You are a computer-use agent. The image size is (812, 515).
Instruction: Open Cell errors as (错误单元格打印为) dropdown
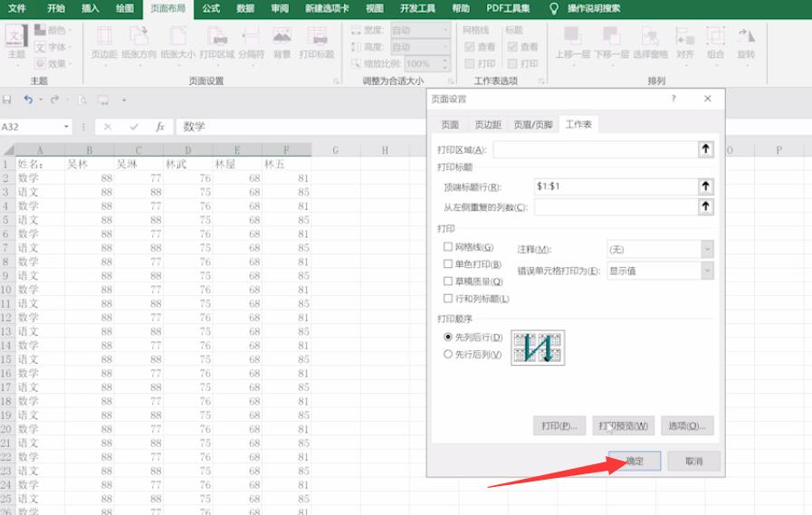coord(707,271)
